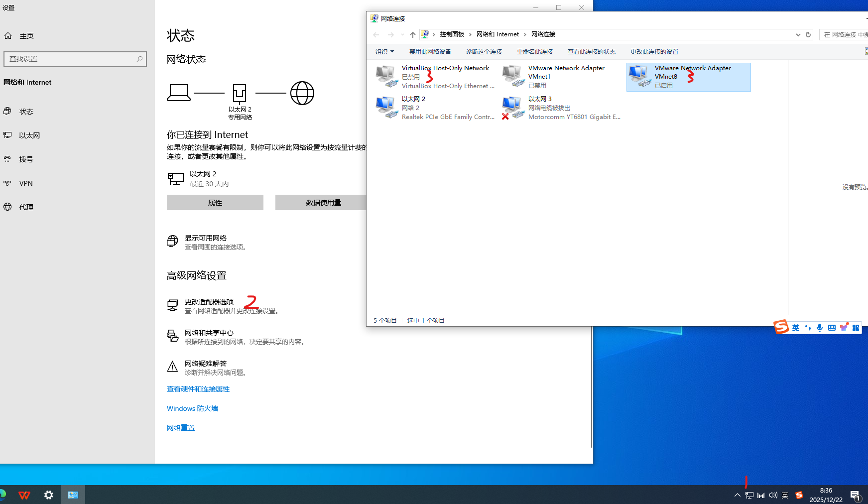
Task: Open WPS Office from the taskbar
Action: point(24,495)
